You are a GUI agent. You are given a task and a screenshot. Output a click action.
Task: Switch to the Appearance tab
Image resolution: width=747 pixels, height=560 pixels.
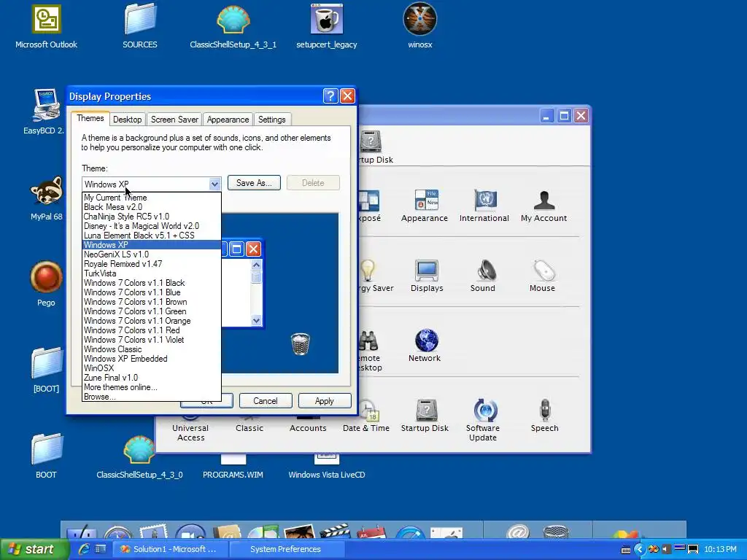tap(228, 120)
